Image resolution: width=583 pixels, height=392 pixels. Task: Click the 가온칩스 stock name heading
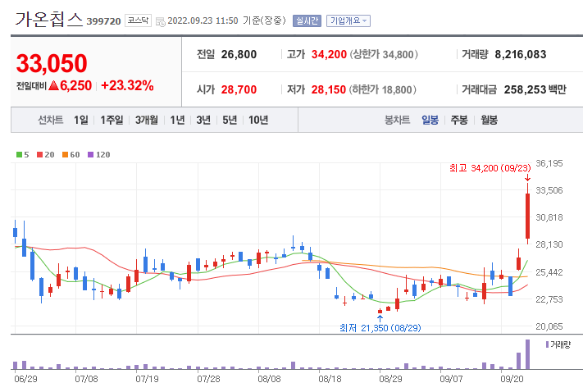[48, 20]
